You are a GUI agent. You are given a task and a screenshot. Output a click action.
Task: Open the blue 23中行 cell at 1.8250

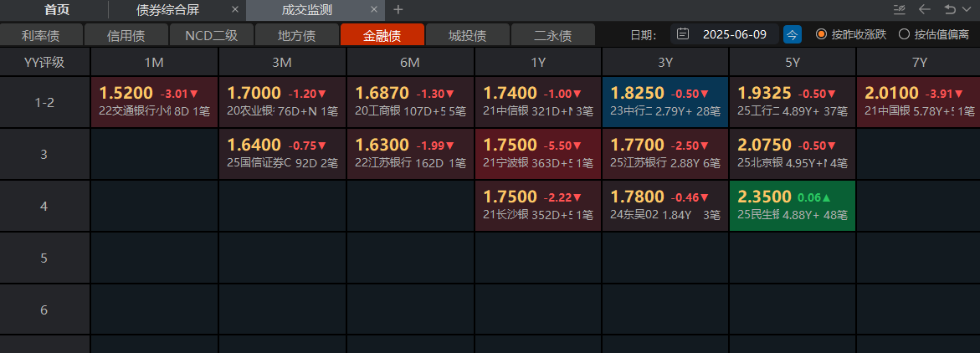(665, 102)
